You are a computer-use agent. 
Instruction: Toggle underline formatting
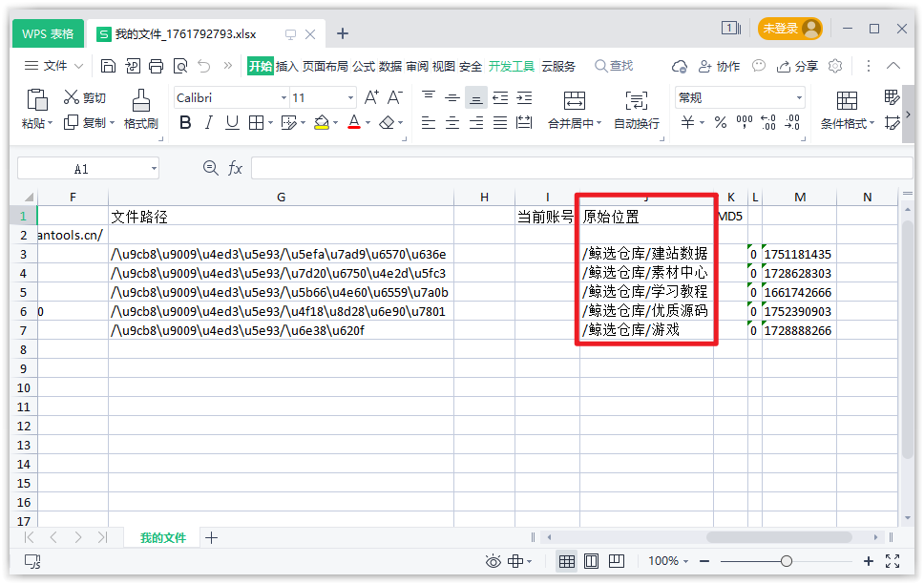tap(232, 123)
